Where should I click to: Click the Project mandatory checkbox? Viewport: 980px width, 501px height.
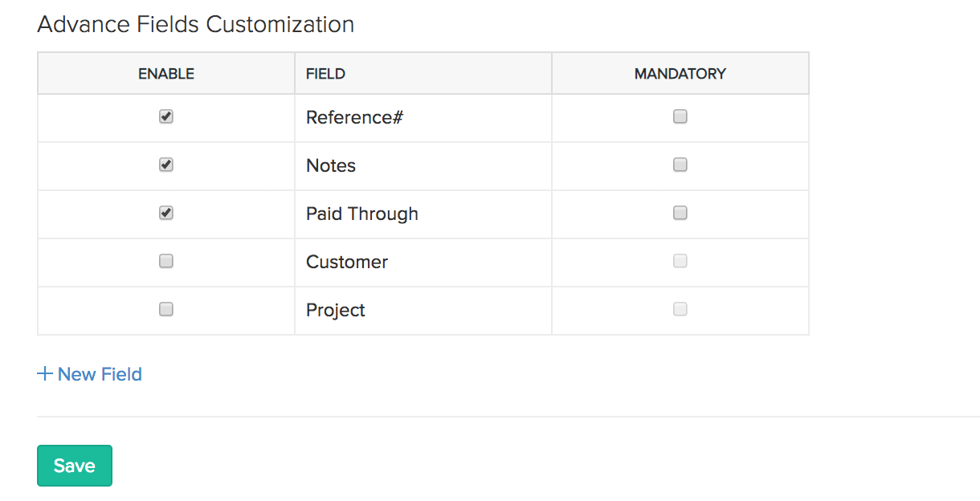point(680,310)
